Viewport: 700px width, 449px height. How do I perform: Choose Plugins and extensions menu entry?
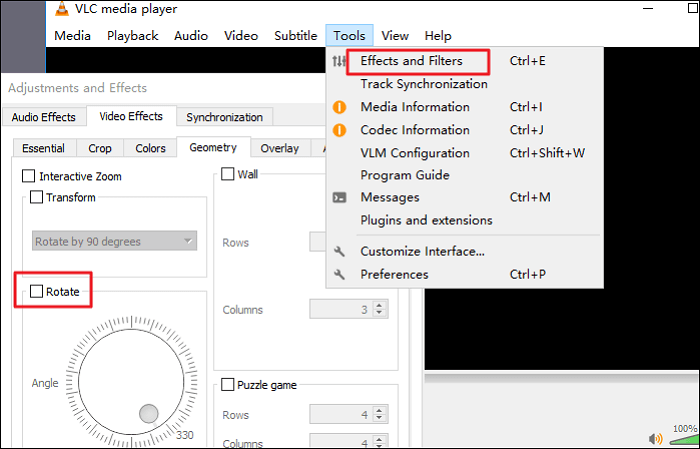click(426, 220)
